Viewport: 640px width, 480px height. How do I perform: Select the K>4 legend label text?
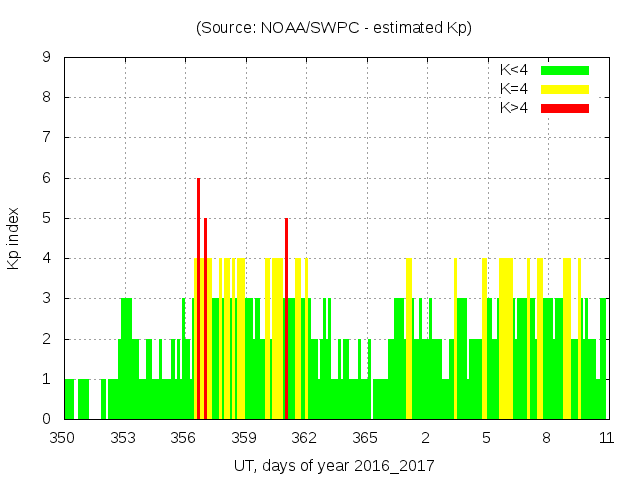click(x=516, y=107)
